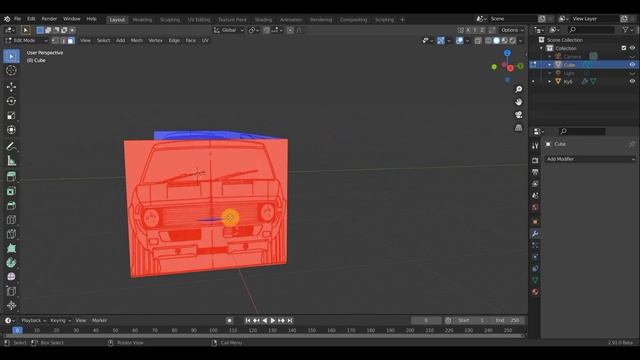The width and height of the screenshot is (640, 360).
Task: Open the Render properties tab
Action: (535, 160)
